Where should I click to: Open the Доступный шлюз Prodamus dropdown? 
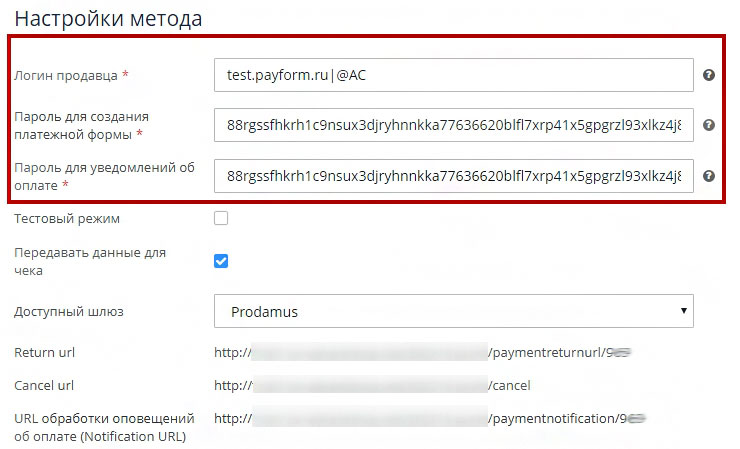[x=454, y=311]
